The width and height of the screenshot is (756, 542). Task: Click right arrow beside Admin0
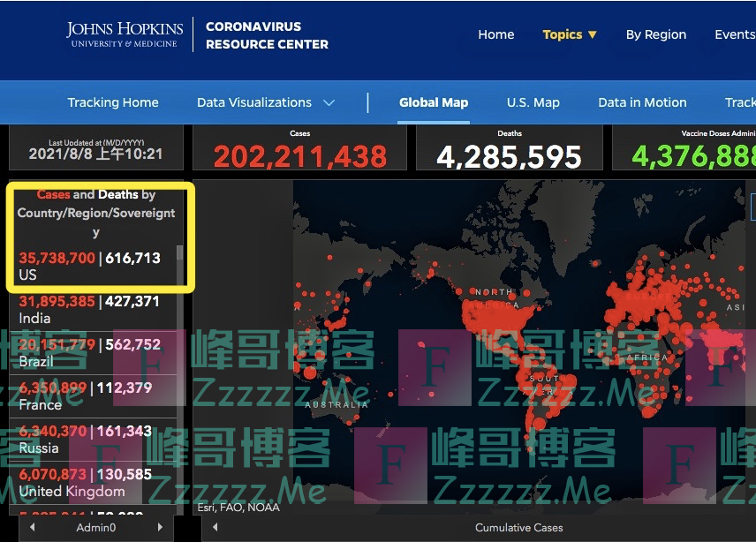(x=158, y=528)
